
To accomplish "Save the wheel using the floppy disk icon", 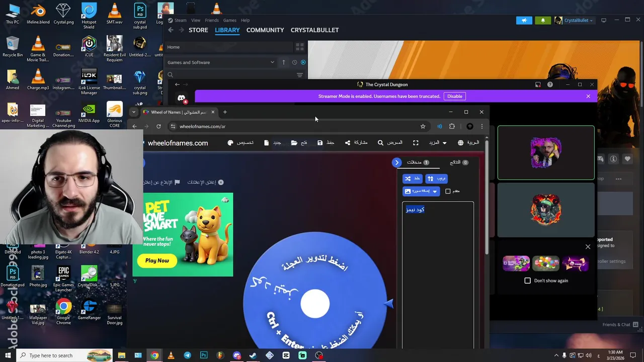I will [x=326, y=143].
